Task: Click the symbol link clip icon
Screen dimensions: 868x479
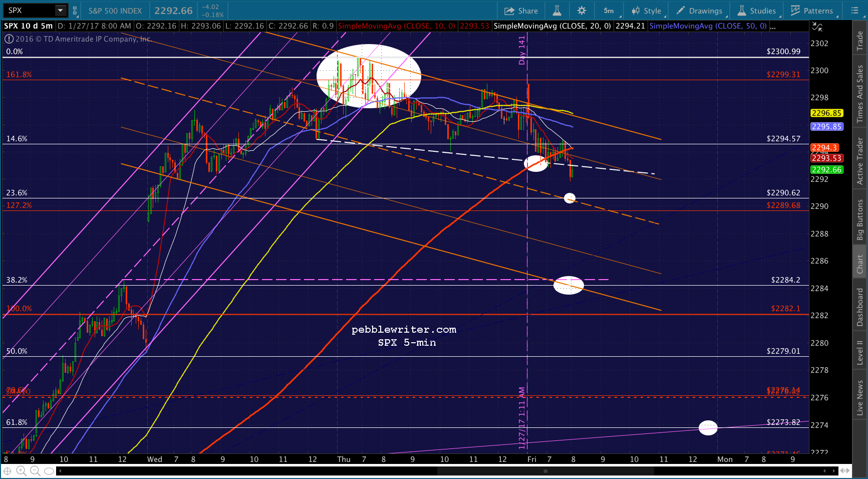Action: [75, 11]
